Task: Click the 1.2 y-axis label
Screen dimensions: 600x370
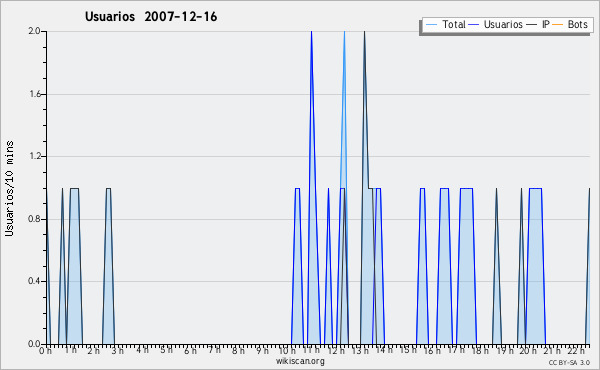Action: point(35,156)
